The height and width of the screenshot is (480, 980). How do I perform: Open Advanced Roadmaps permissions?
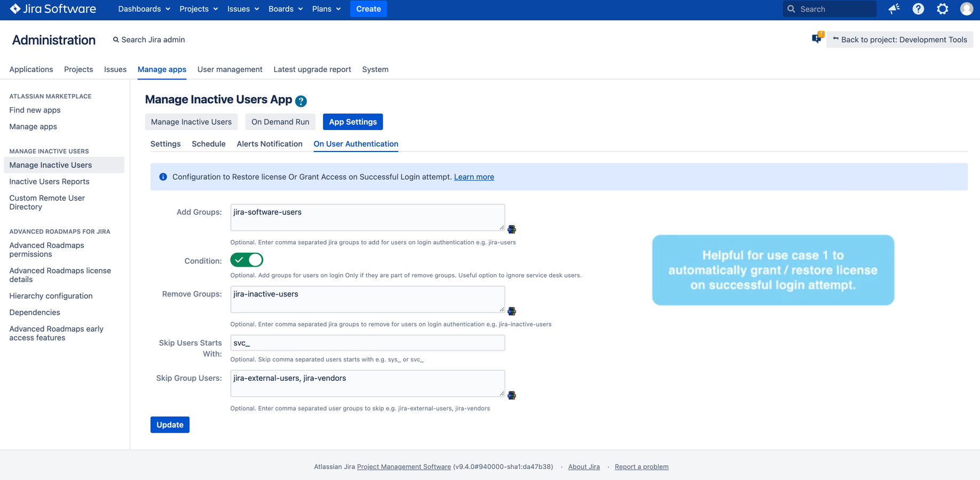click(46, 250)
